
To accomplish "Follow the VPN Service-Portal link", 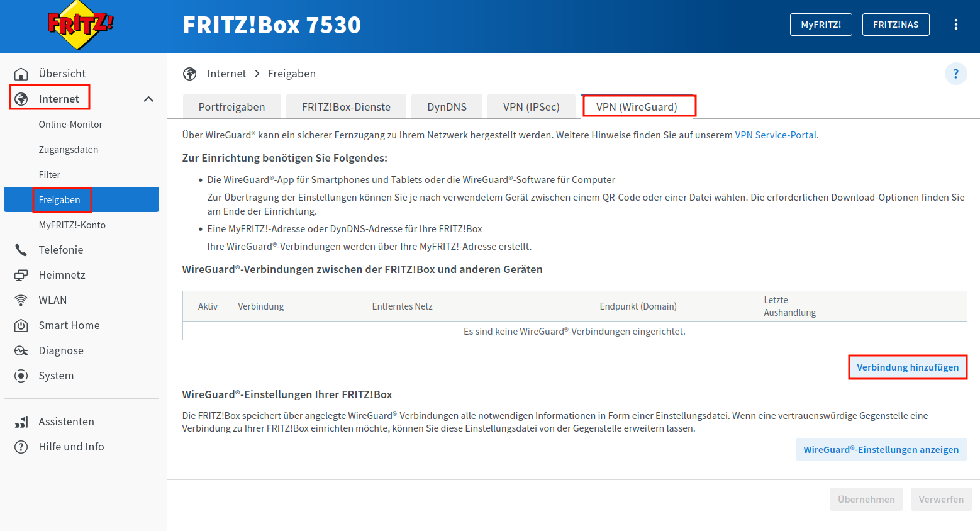I will 775,135.
